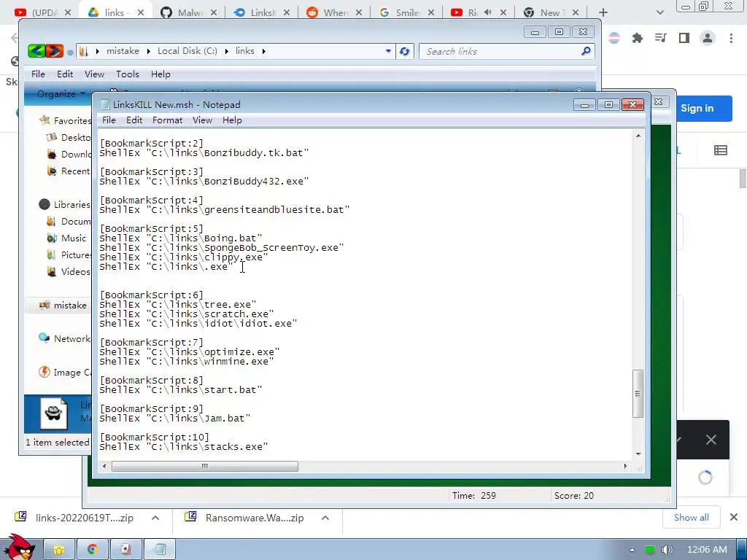The height and width of the screenshot is (560, 747).
Task: Click Notepad's vertical scrollbar up arrow
Action: click(638, 136)
